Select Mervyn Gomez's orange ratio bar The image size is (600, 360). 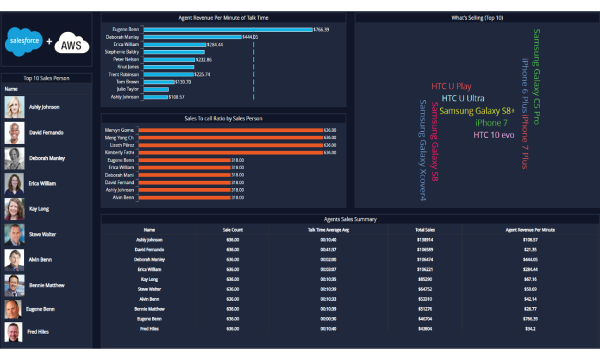[x=231, y=130]
